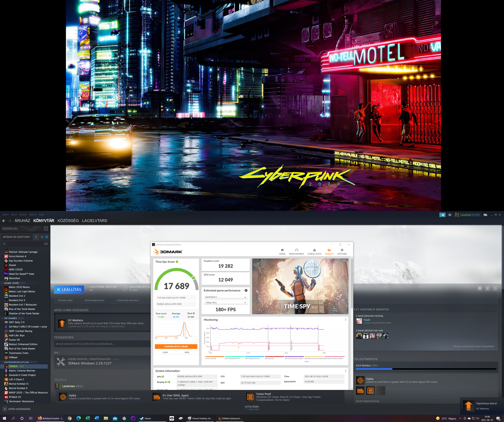Open the Battlefield V game dropdown
This screenshot has width=504, height=422.
click(x=225, y=297)
